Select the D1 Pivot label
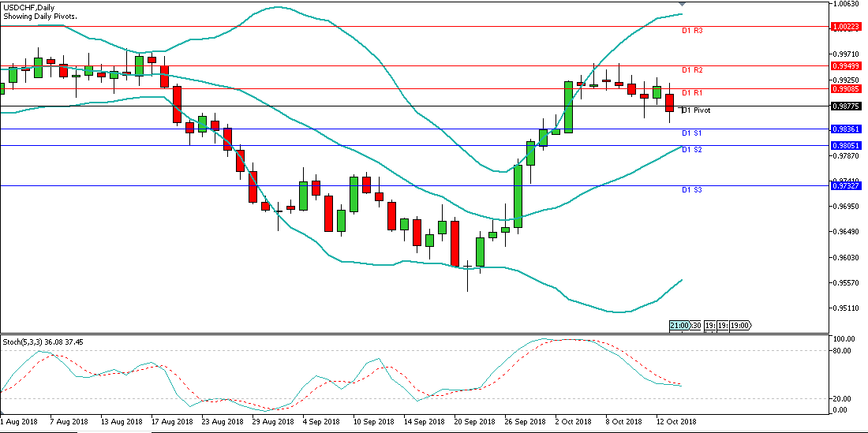Viewport: 868px width, 433px height. coord(695,110)
